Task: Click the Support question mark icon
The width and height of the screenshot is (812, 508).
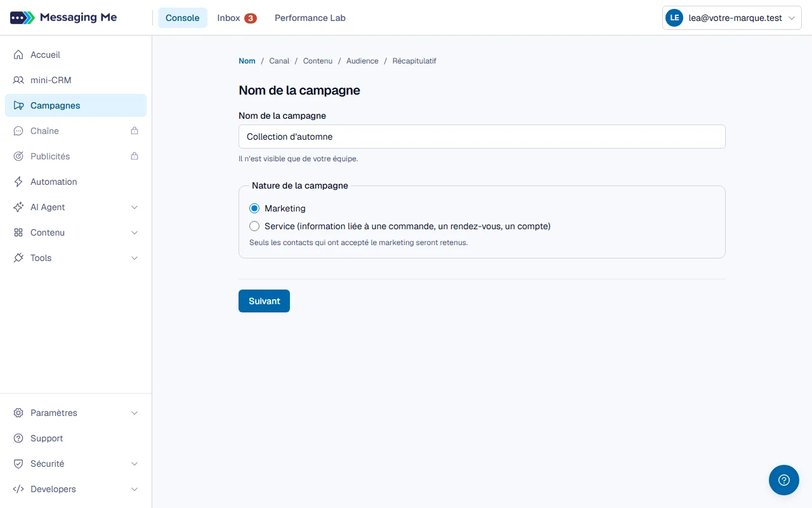Action: [x=18, y=438]
